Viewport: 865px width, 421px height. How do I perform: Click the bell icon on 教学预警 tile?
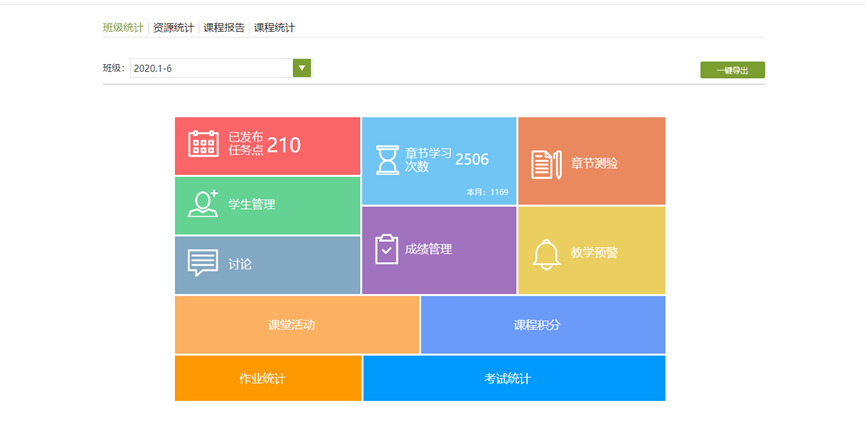546,254
